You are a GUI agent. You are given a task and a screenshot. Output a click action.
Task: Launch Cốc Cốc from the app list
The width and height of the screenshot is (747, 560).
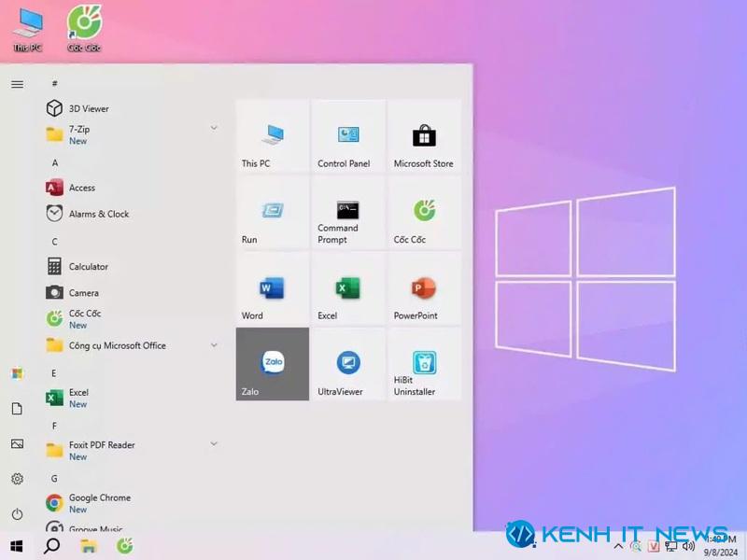131,318
